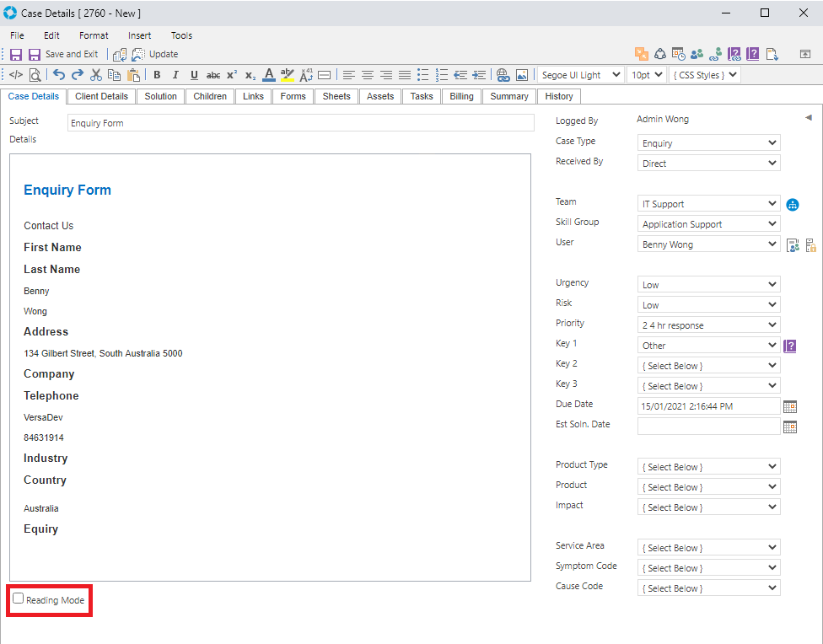Open the 10pt font size dropdown

point(647,75)
